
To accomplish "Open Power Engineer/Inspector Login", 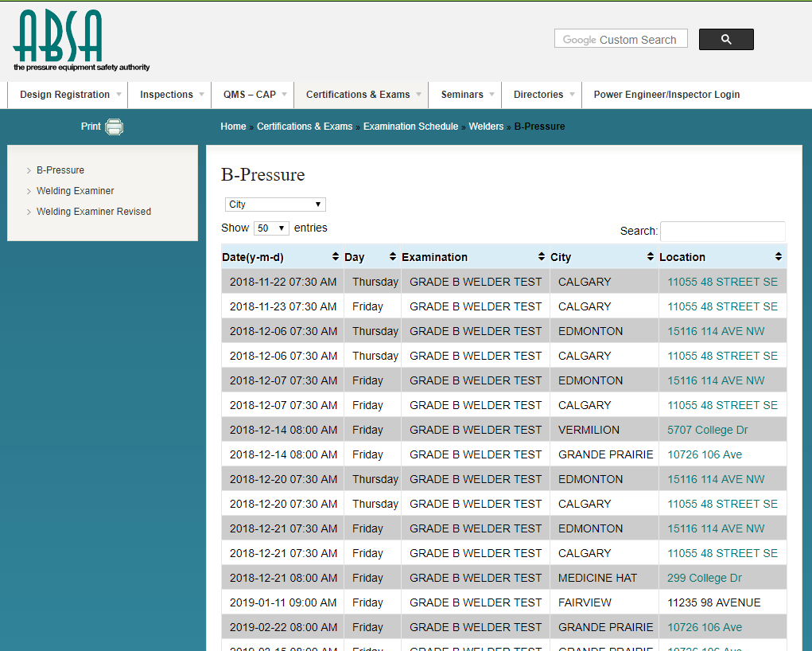I will point(666,95).
